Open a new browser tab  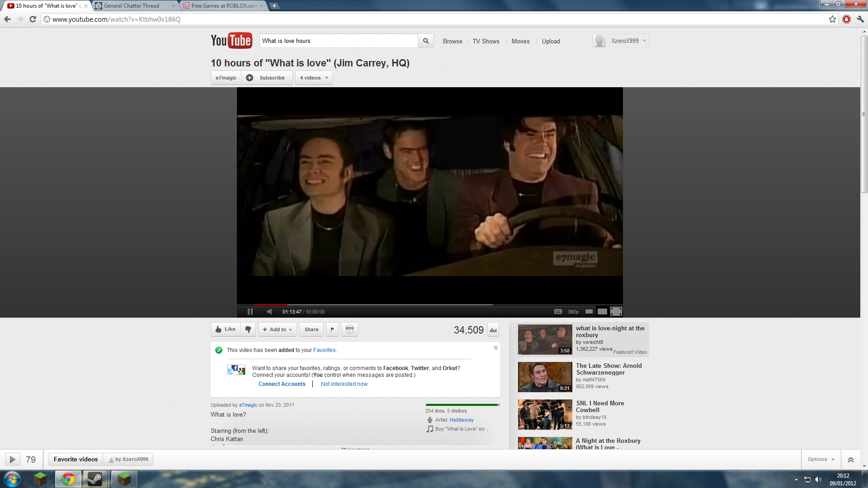coord(274,6)
